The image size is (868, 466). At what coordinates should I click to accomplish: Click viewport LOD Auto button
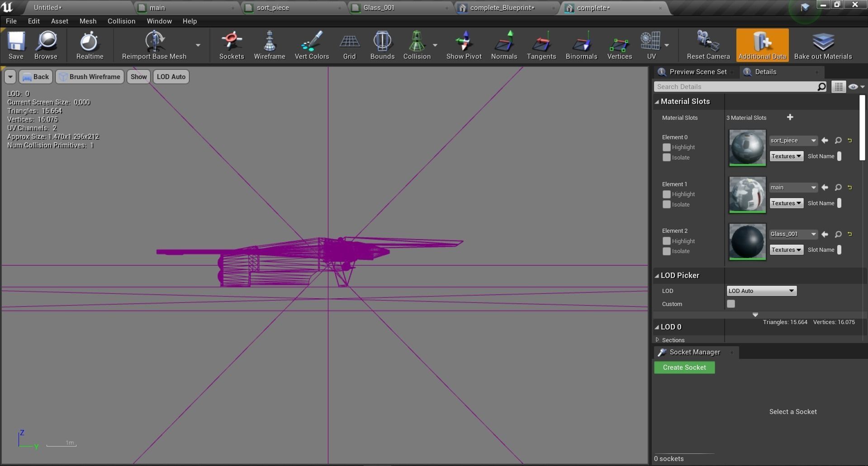171,77
